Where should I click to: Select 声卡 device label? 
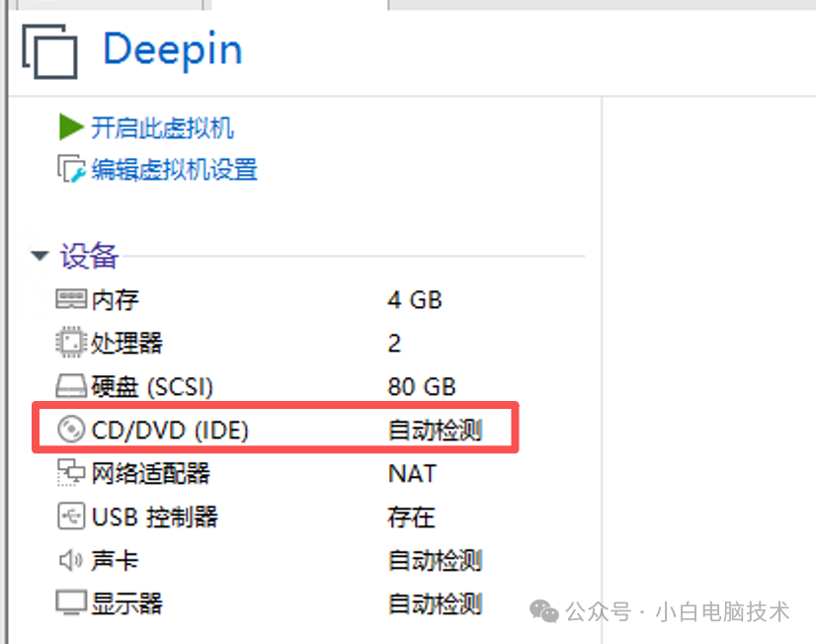tap(115, 561)
